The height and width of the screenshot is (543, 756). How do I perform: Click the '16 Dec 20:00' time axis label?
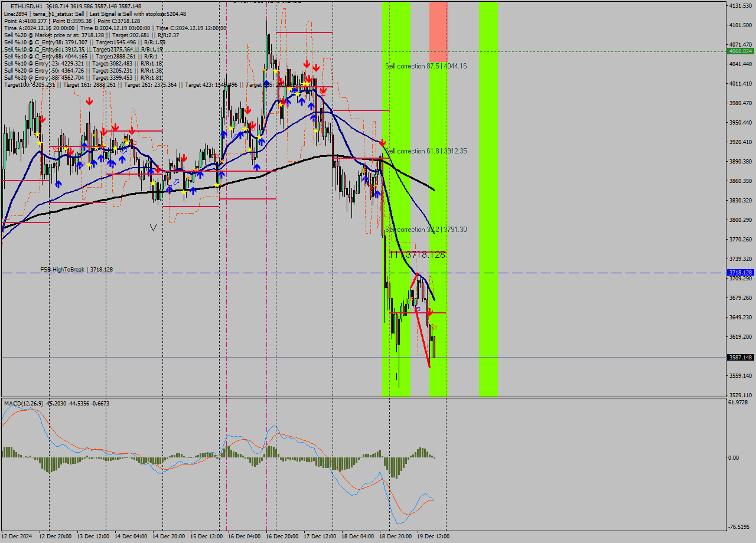pos(282,537)
